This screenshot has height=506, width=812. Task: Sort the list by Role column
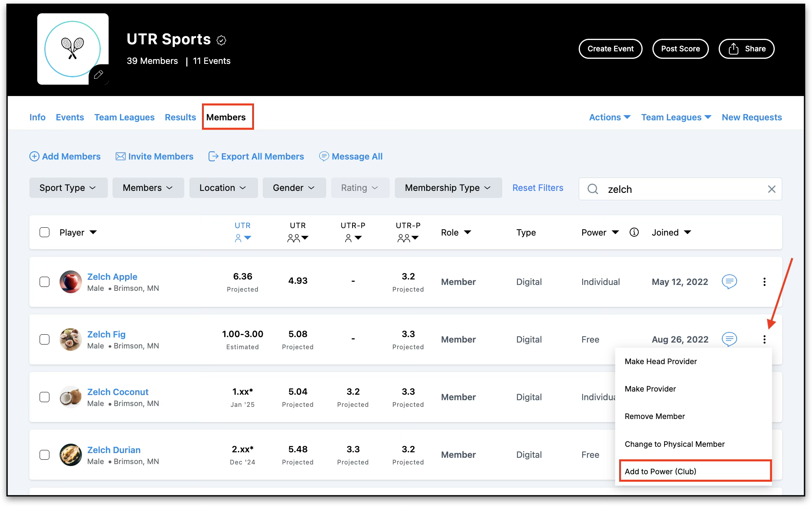[456, 232]
